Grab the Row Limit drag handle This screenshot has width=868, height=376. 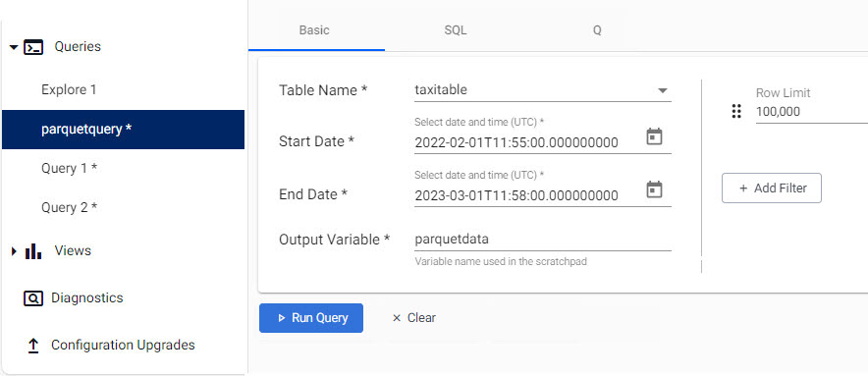736,111
